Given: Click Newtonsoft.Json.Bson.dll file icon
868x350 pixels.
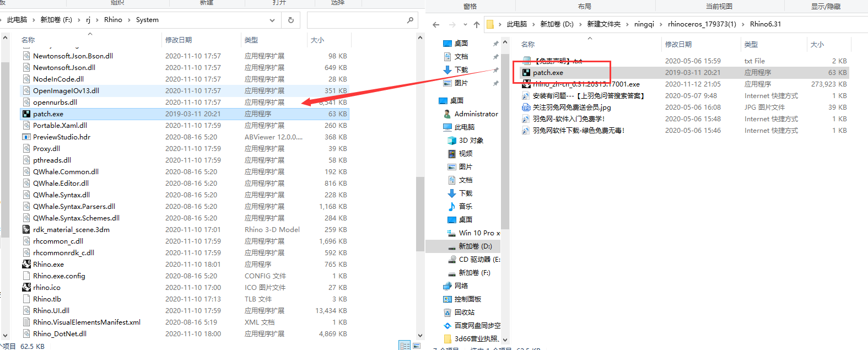Looking at the screenshot, I should pos(26,56).
